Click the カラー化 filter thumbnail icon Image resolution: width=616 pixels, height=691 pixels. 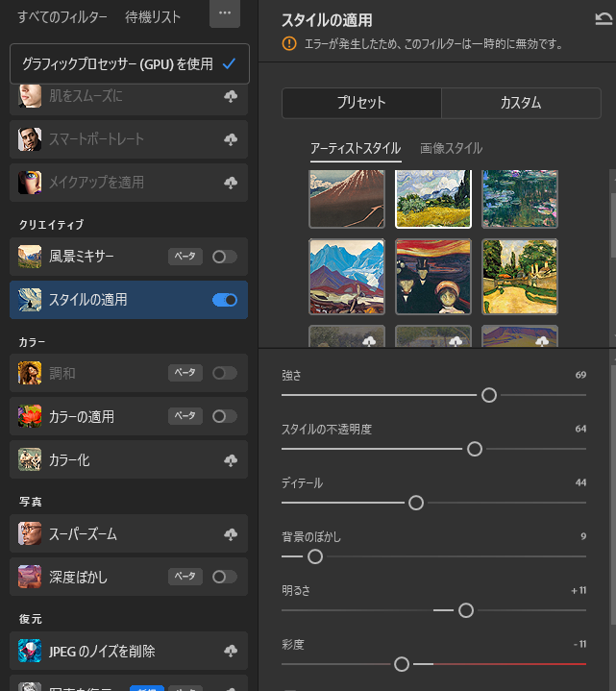tap(30, 459)
